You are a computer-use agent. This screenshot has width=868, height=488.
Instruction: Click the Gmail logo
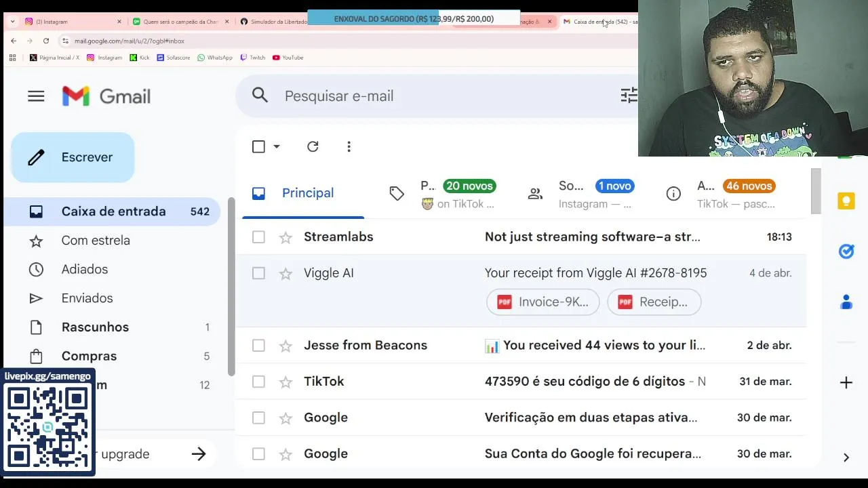106,96
